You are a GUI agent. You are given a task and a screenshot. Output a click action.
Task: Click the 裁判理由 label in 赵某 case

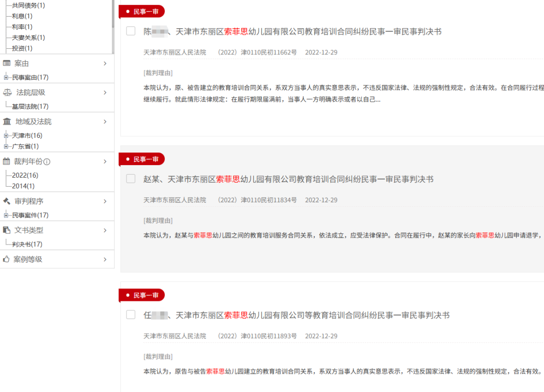pyautogui.click(x=158, y=220)
